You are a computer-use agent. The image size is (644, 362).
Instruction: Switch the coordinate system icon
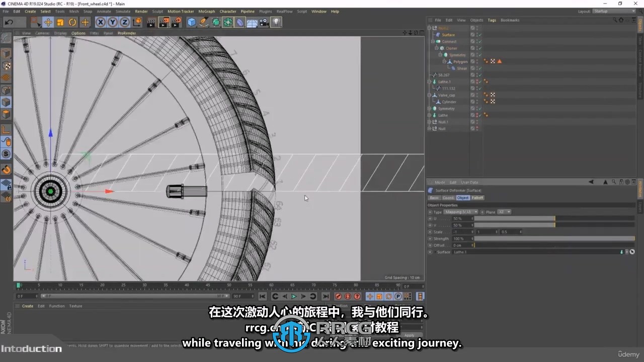(x=137, y=22)
